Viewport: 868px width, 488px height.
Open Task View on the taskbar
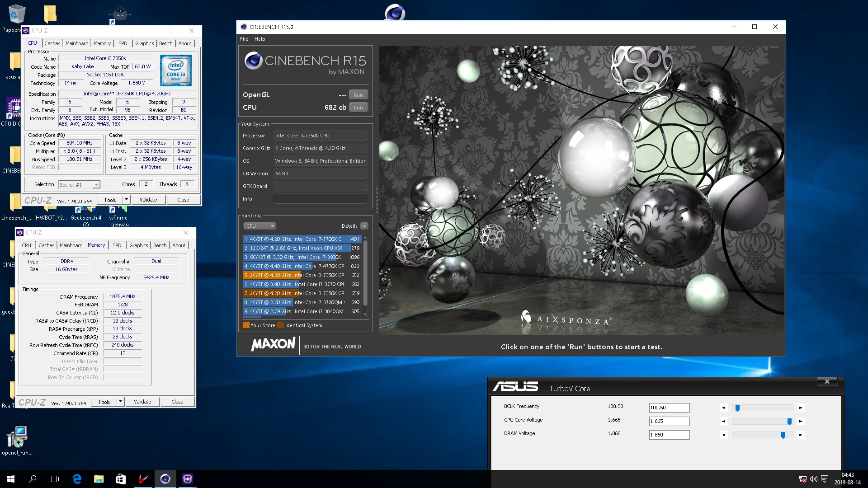coord(54,479)
